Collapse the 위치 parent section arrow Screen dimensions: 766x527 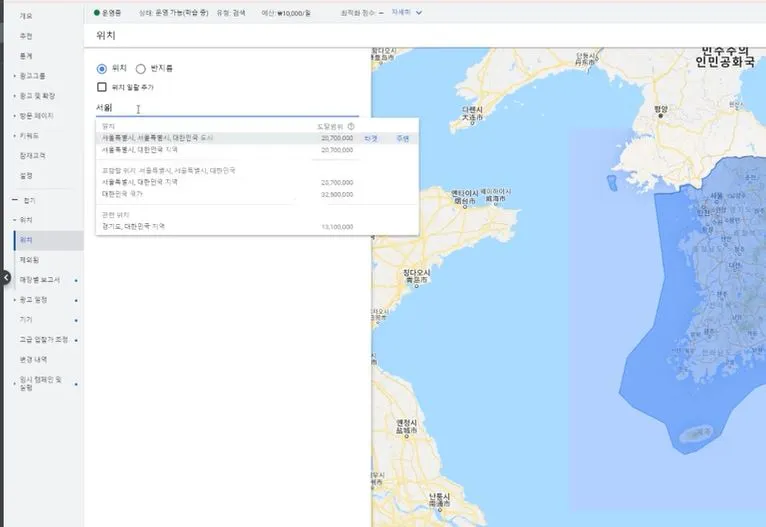coord(15,220)
